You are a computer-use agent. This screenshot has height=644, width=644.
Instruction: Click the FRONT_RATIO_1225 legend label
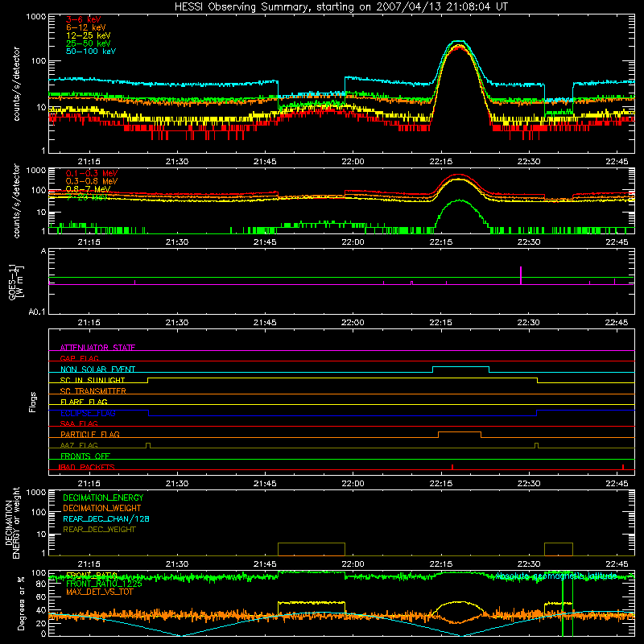click(x=104, y=584)
